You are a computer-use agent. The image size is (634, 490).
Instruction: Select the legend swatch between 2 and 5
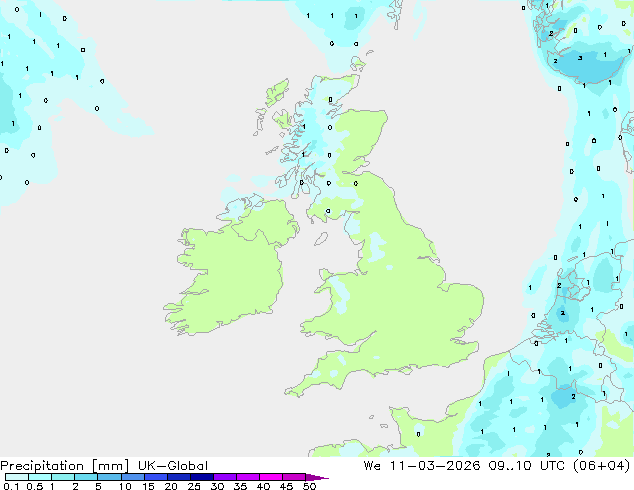86,477
